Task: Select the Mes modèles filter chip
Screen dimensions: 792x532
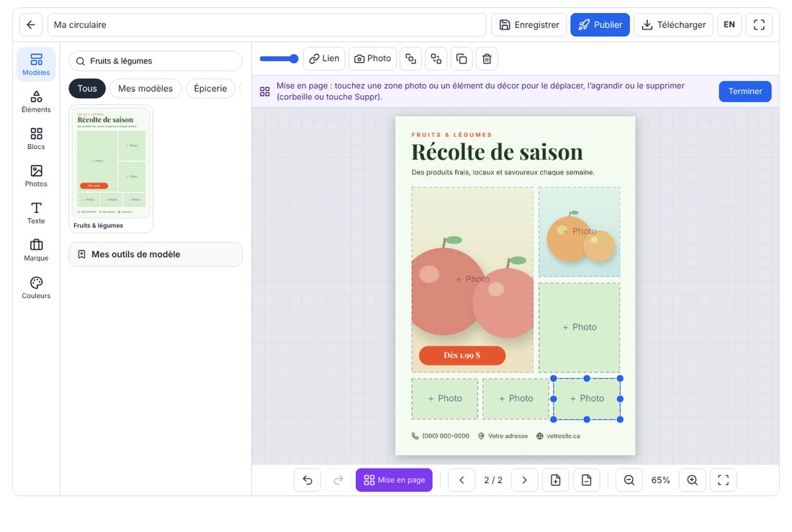Action: [145, 89]
